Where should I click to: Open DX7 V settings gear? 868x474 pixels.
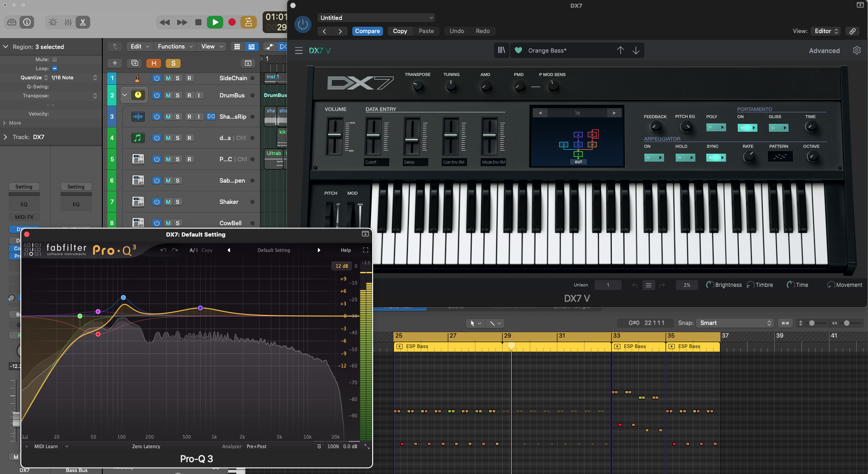(x=857, y=50)
